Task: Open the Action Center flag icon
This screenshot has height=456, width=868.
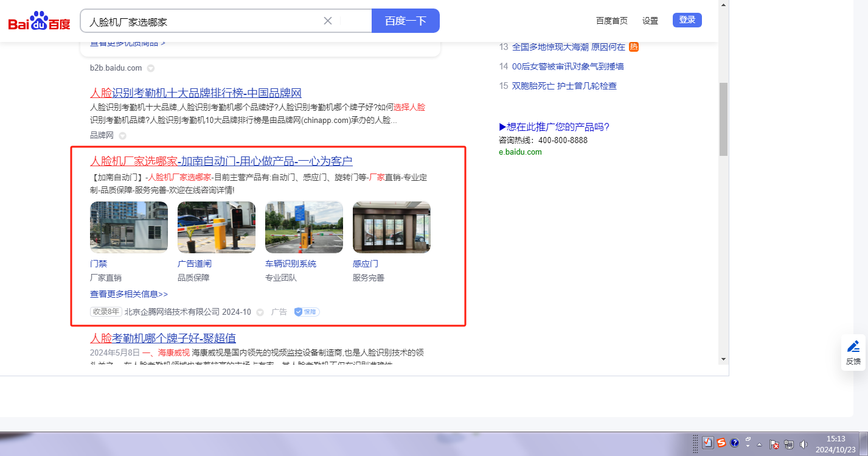Action: pyautogui.click(x=774, y=444)
